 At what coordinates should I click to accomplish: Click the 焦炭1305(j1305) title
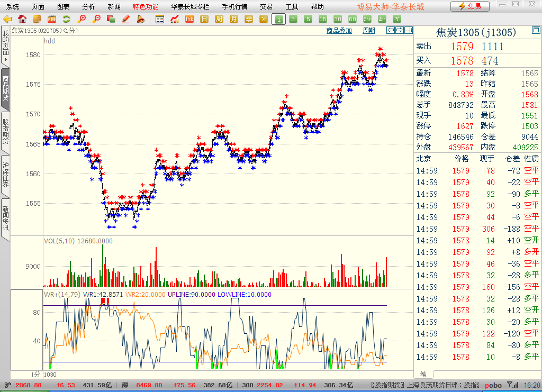(x=476, y=32)
